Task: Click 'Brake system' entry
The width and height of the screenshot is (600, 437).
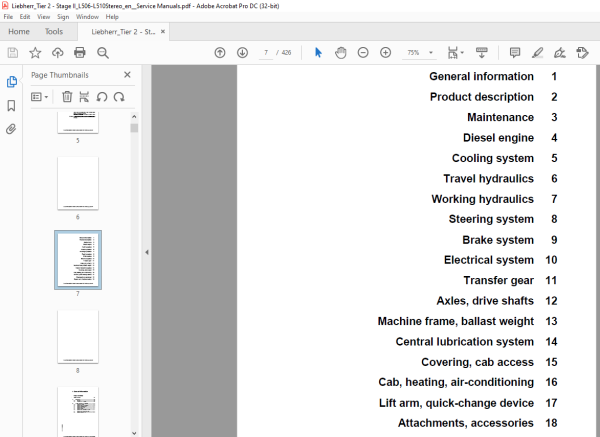Action: point(498,240)
